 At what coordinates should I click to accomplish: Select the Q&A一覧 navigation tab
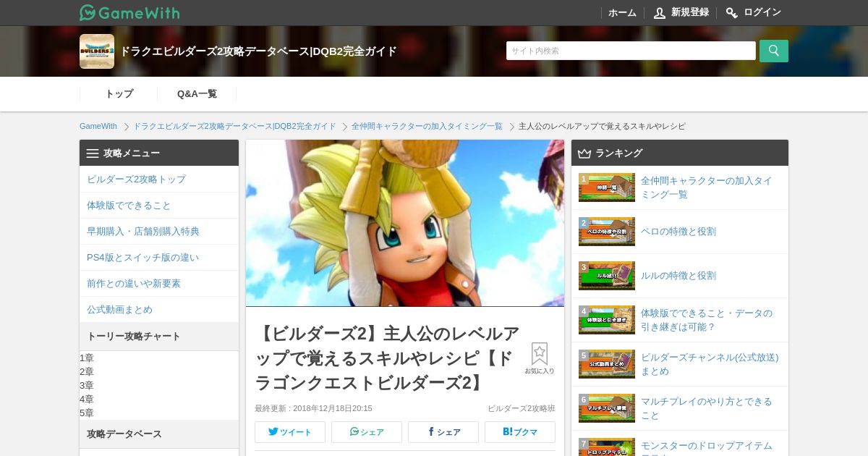click(197, 94)
